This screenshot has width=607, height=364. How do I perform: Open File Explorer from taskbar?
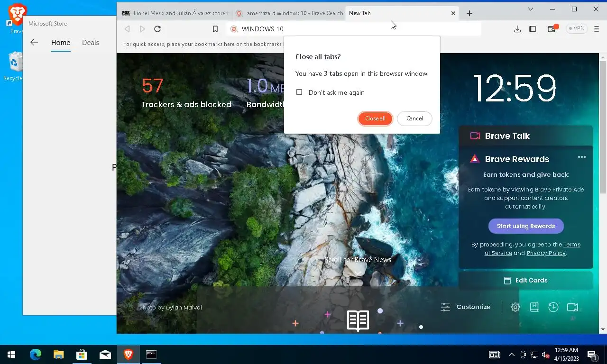point(58,355)
